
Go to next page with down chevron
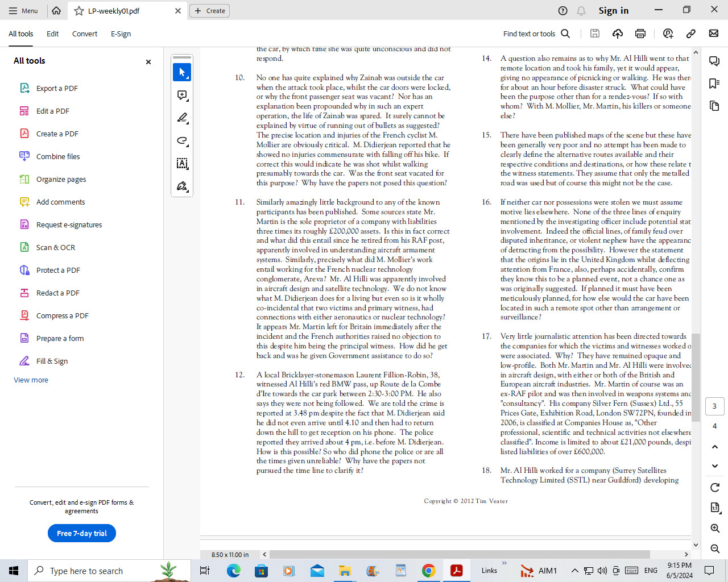tap(715, 466)
